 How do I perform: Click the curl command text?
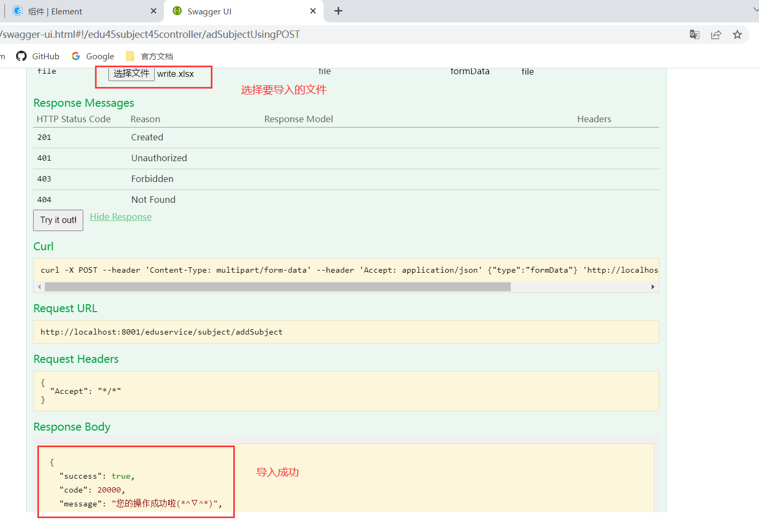tap(349, 270)
